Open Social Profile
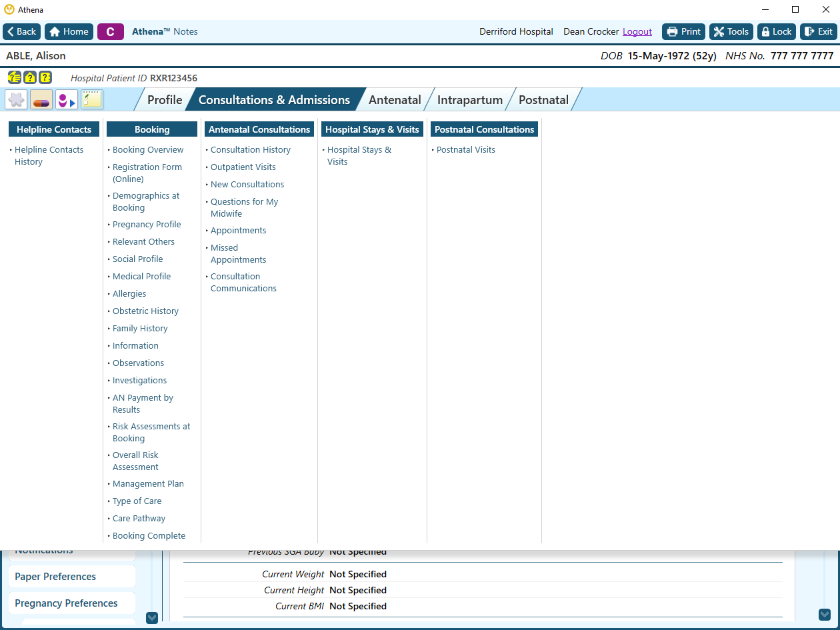Viewport: 840px width, 630px height. tap(137, 259)
